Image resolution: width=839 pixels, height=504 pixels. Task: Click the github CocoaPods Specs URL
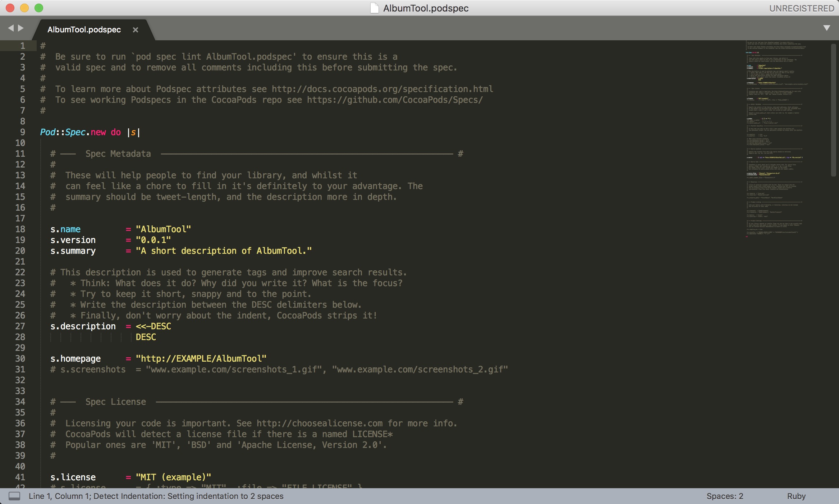click(x=394, y=100)
